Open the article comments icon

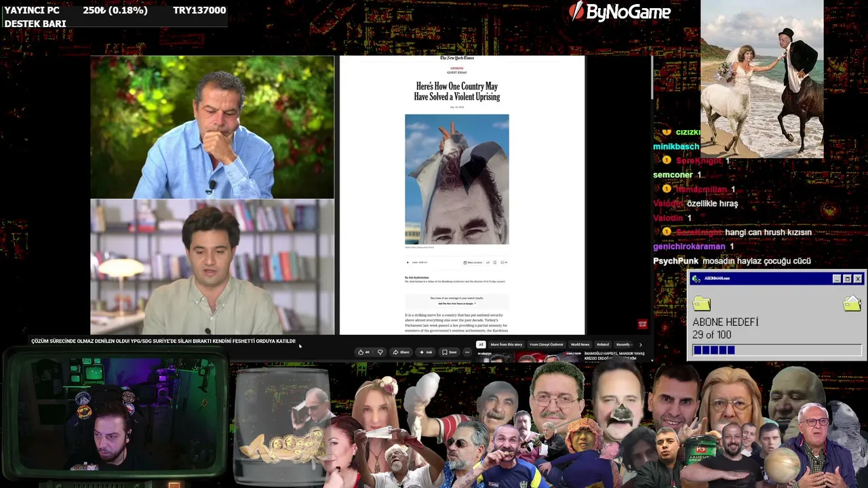[505, 262]
